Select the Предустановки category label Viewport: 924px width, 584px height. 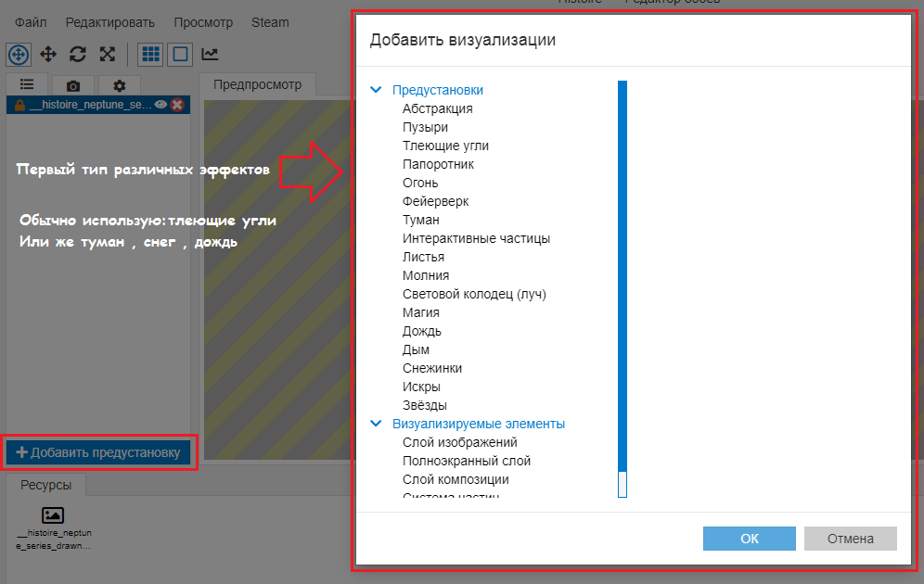point(438,90)
